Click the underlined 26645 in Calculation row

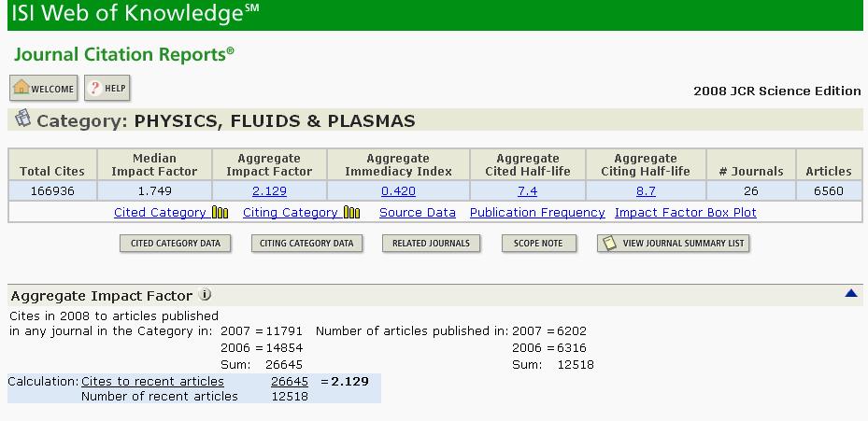[290, 381]
